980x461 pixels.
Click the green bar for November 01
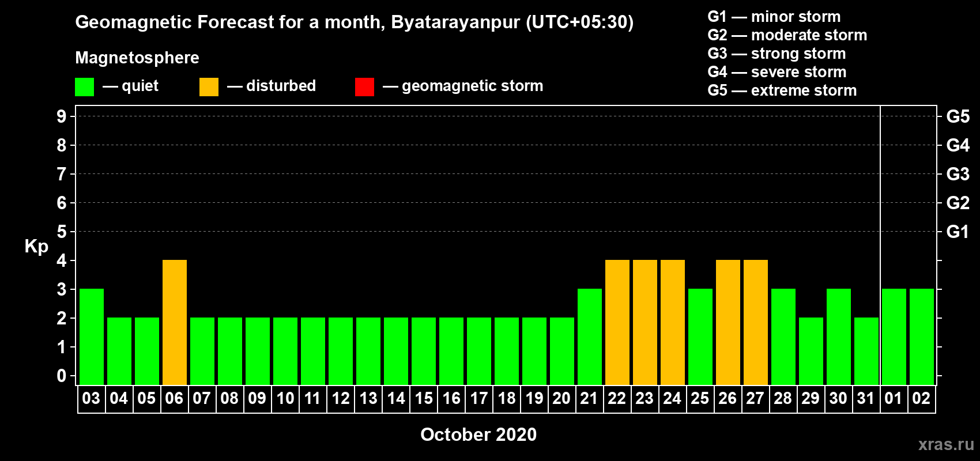[894, 337]
